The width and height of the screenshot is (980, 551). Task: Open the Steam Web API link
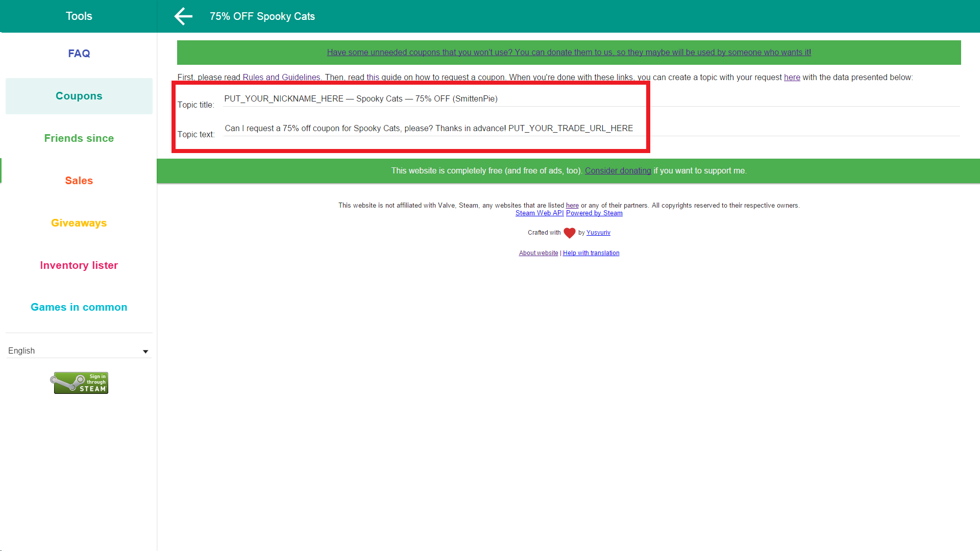[539, 213]
